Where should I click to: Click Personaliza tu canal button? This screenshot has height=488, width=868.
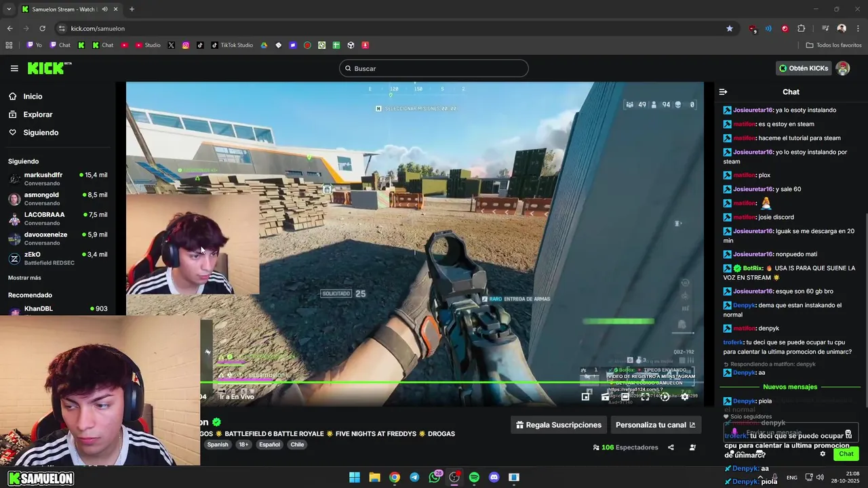(655, 425)
